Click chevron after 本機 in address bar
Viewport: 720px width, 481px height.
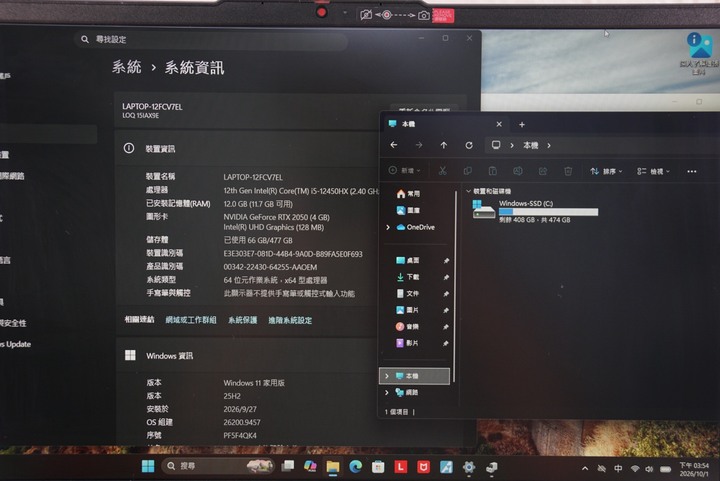[549, 145]
